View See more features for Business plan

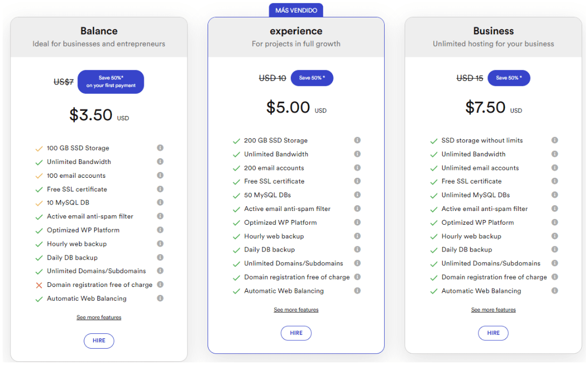(x=493, y=310)
